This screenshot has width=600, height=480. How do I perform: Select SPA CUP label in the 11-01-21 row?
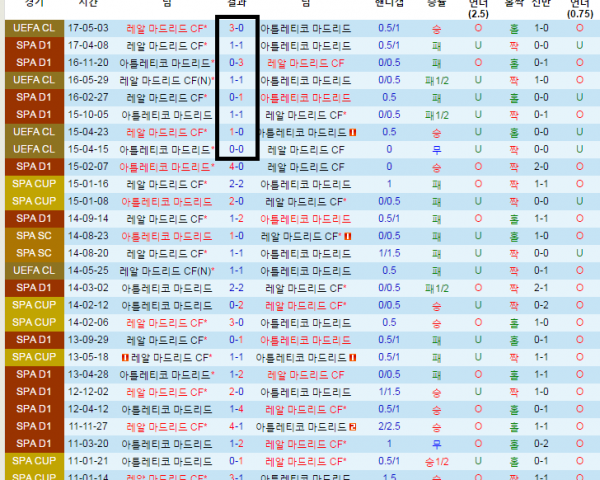coord(34,461)
